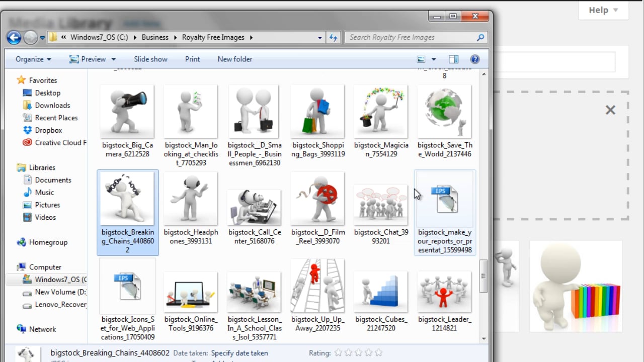644x362 pixels.
Task: Start a Slide show of the images
Action: 150,59
